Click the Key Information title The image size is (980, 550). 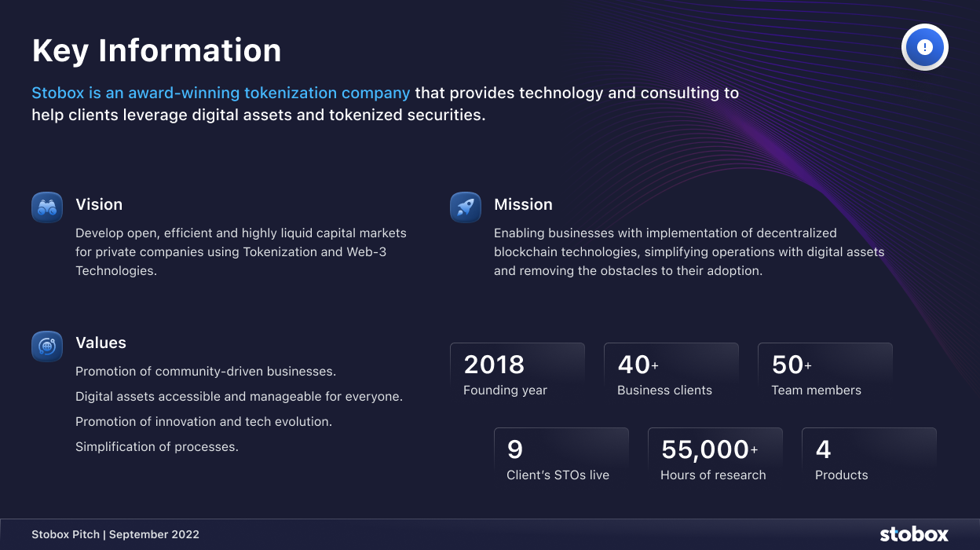pos(156,50)
